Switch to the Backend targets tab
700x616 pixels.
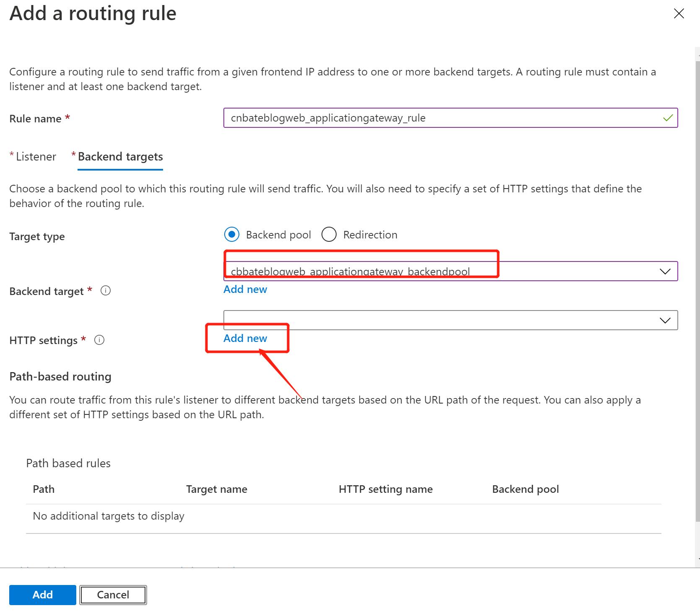pyautogui.click(x=120, y=157)
